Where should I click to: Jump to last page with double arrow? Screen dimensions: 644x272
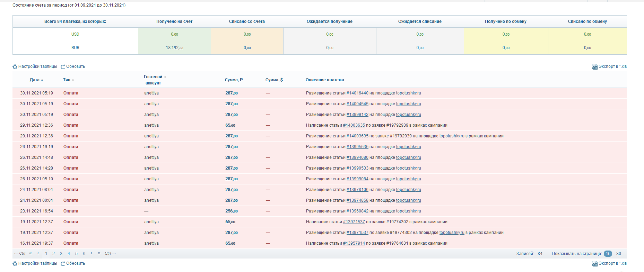click(99, 253)
